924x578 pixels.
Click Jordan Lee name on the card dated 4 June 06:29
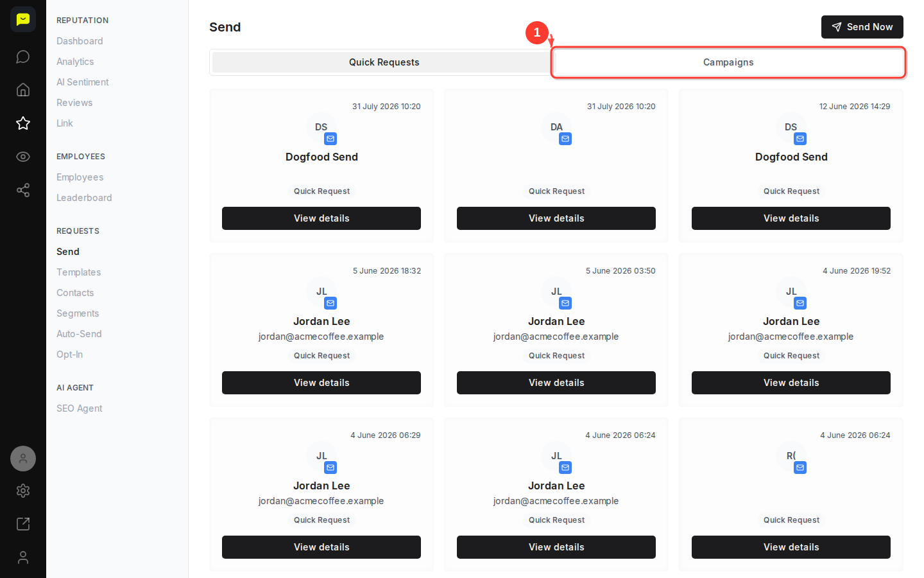point(321,486)
